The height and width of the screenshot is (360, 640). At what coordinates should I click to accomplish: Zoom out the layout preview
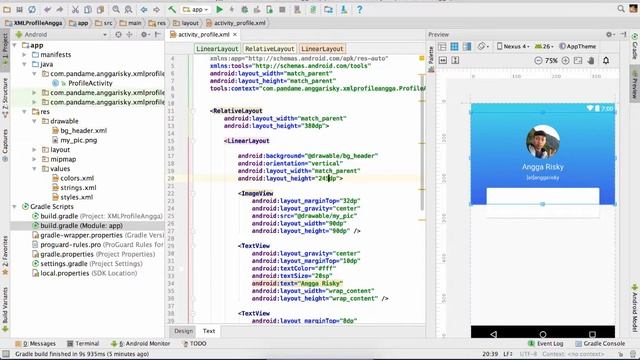[x=538, y=60]
